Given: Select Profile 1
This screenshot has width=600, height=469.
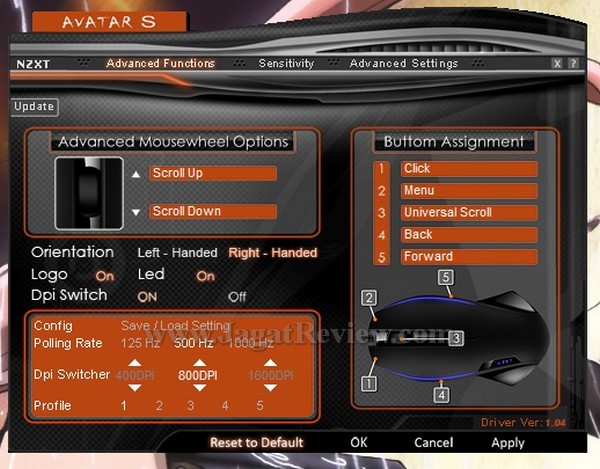Looking at the screenshot, I should point(124,405).
